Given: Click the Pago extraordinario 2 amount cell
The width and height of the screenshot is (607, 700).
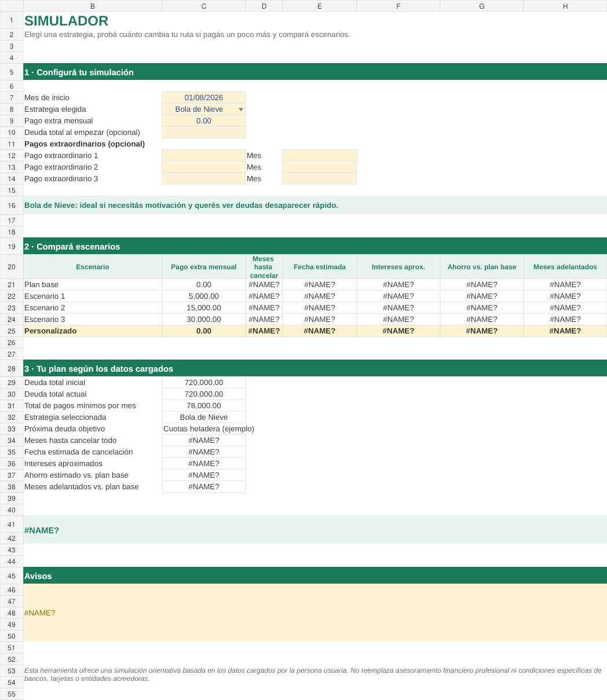Looking at the screenshot, I should tap(204, 167).
